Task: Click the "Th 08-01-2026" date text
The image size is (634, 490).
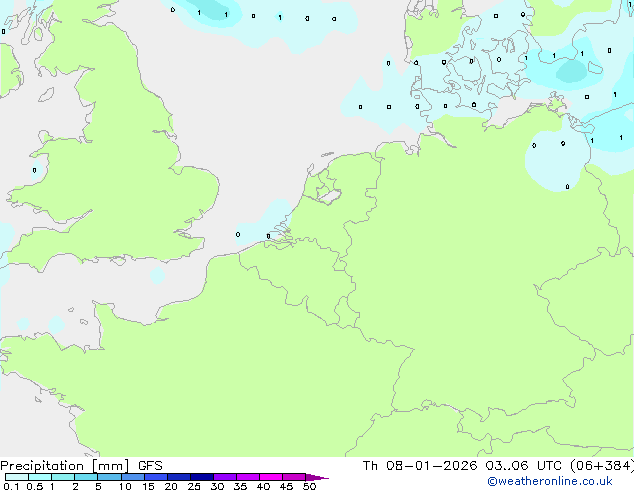Action: click(420, 466)
